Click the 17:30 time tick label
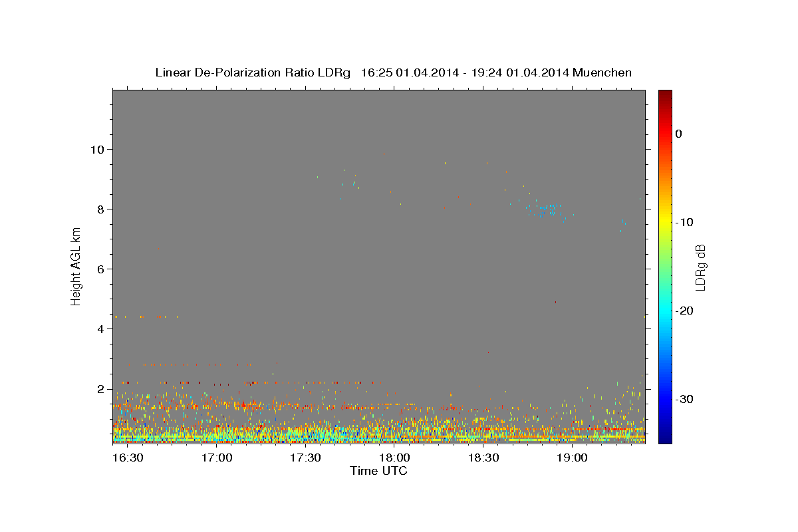 305,458
